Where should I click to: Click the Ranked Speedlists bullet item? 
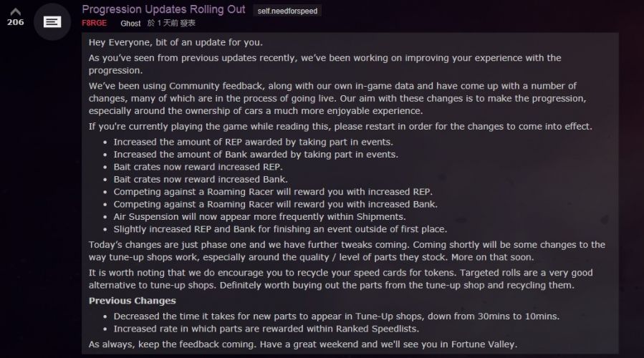266,329
